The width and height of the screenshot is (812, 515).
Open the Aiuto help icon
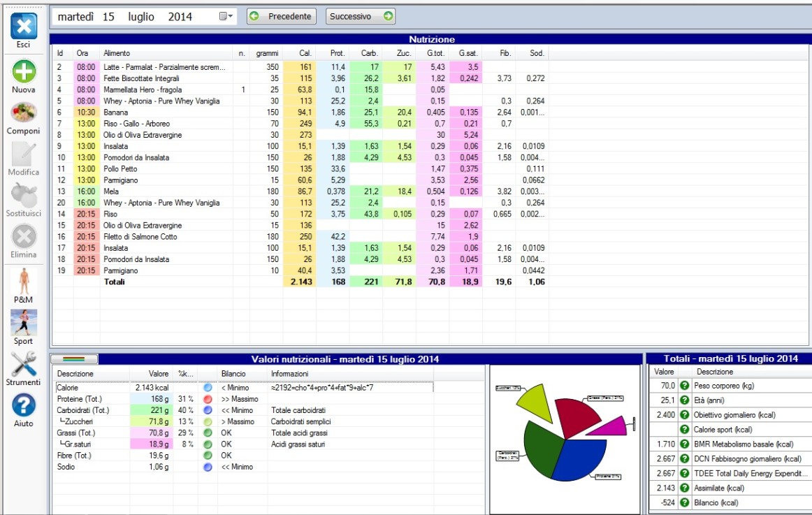tap(23, 405)
